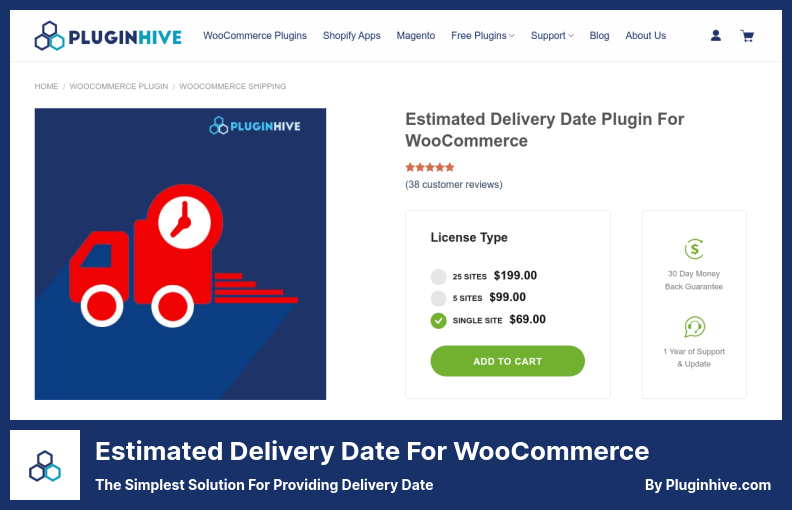
Task: Click the License Type heading
Action: click(469, 237)
